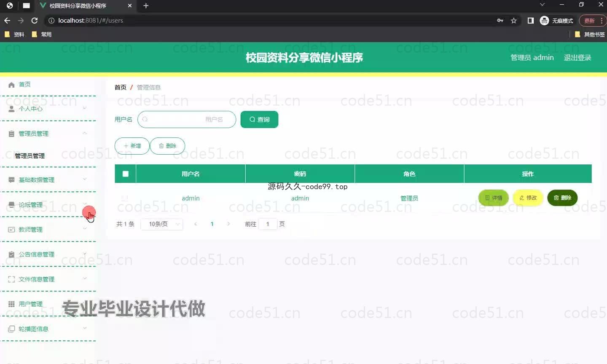The height and width of the screenshot is (364, 607).
Task: Click the 用户管理 grid icon
Action: coord(11,304)
